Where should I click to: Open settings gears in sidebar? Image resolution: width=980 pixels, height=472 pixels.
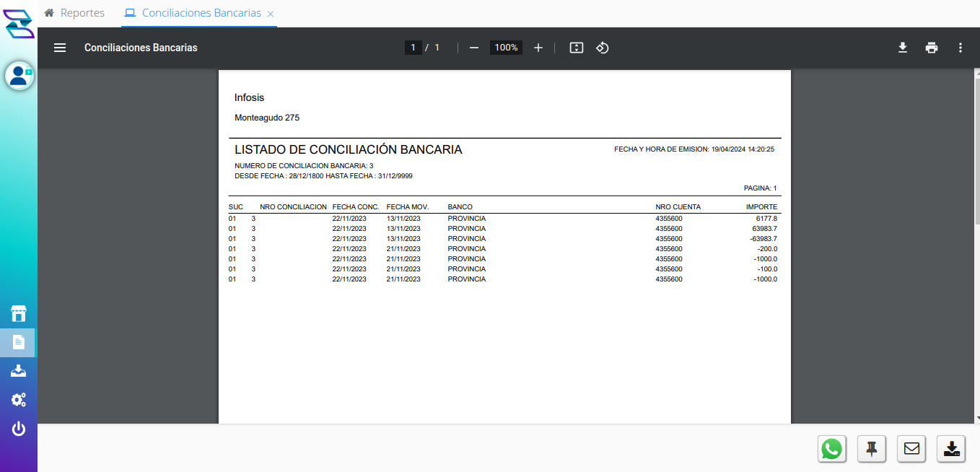pos(19,400)
